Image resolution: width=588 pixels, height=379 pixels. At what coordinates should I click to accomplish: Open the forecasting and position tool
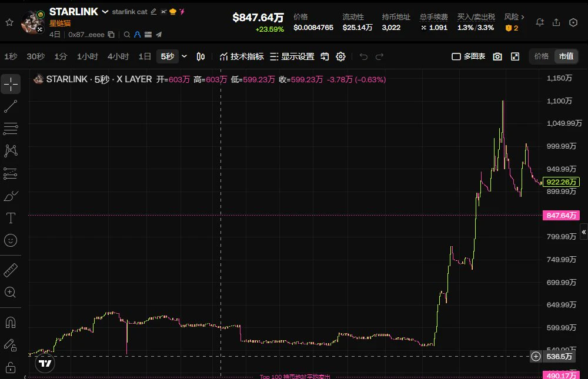point(11,173)
